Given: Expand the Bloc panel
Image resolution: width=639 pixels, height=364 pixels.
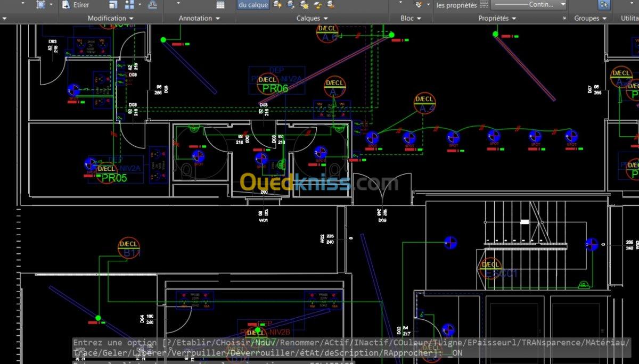Looking at the screenshot, I should 411,18.
